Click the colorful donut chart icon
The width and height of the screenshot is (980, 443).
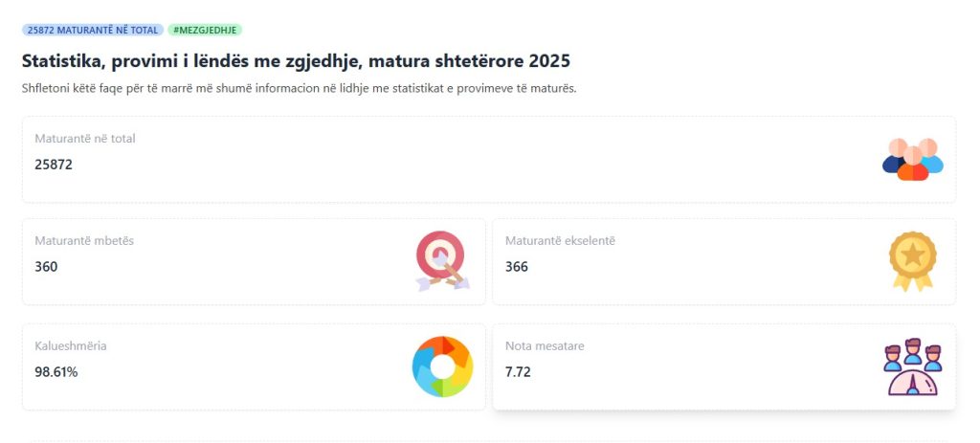point(442,365)
